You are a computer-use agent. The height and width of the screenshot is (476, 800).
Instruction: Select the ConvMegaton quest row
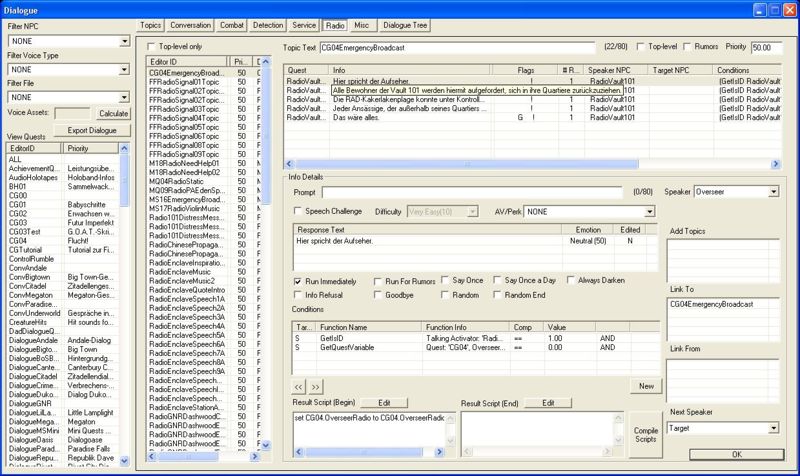[x=63, y=295]
